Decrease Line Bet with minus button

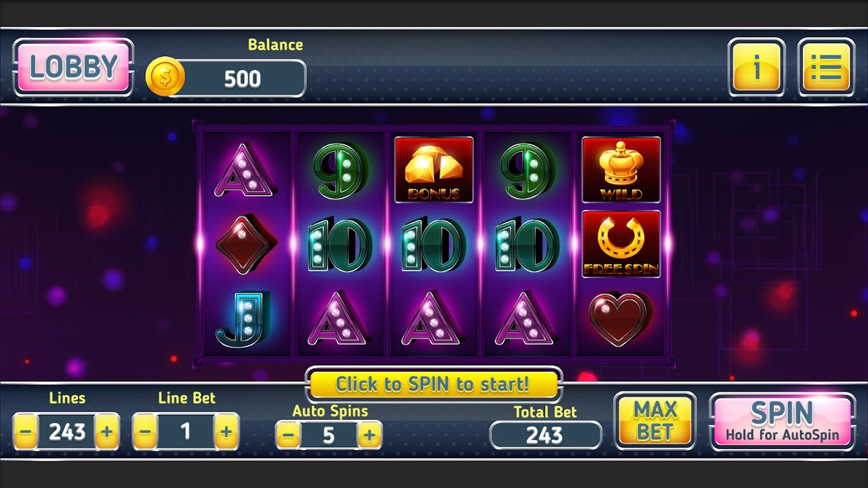[x=145, y=432]
